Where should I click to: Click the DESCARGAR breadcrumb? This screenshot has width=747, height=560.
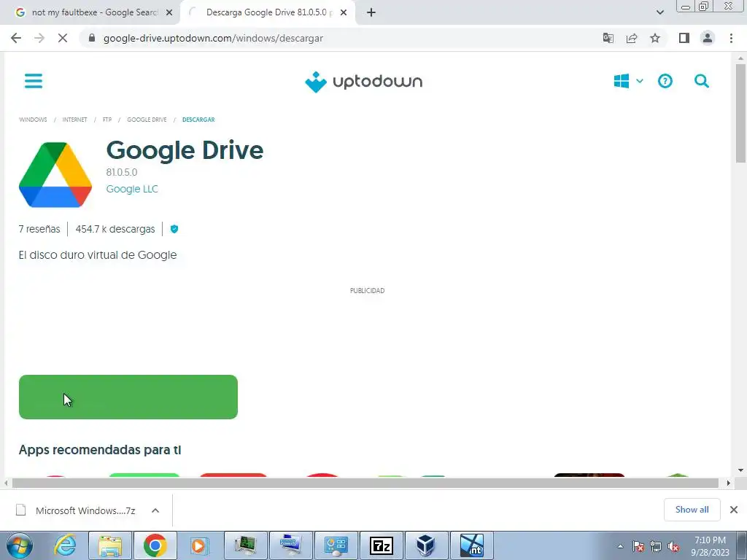(198, 120)
